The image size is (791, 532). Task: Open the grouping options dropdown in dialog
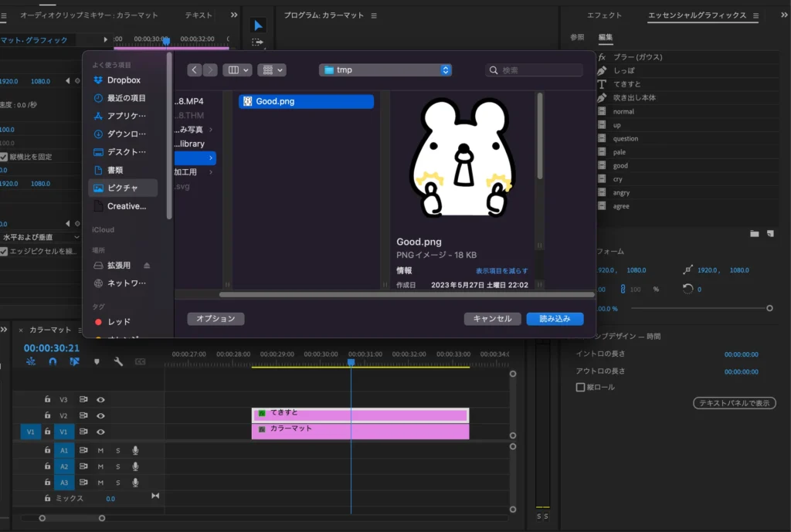[x=271, y=69]
